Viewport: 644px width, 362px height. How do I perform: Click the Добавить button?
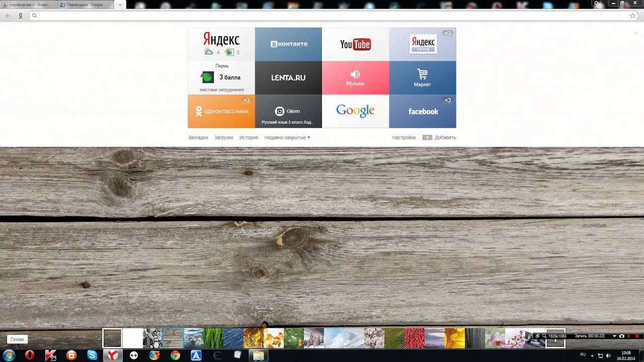tap(439, 137)
